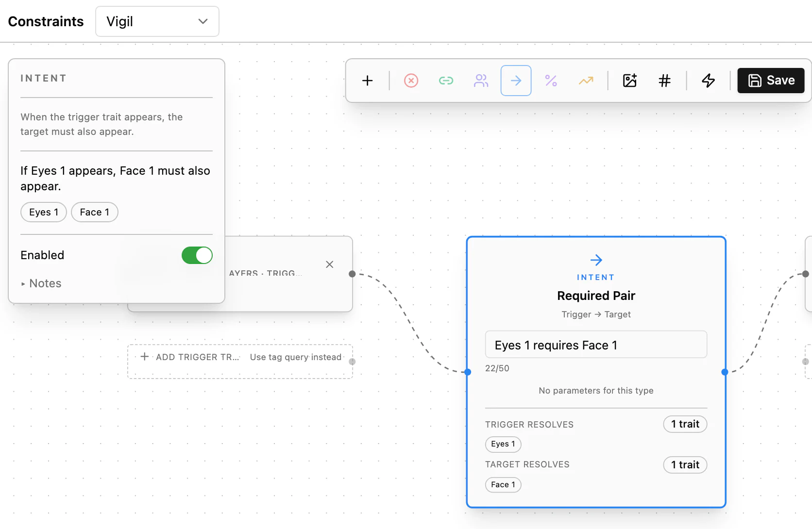Expand the Notes section
This screenshot has height=529, width=812.
click(41, 283)
